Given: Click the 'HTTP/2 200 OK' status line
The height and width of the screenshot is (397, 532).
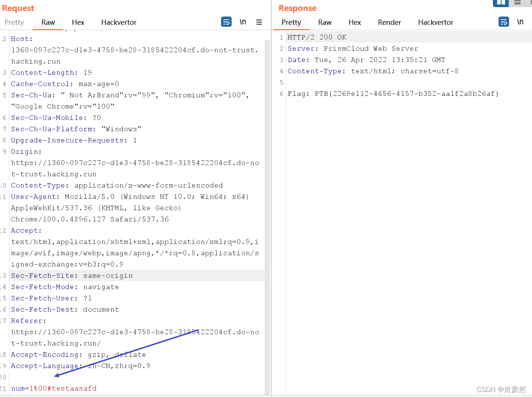Looking at the screenshot, I should click(317, 37).
